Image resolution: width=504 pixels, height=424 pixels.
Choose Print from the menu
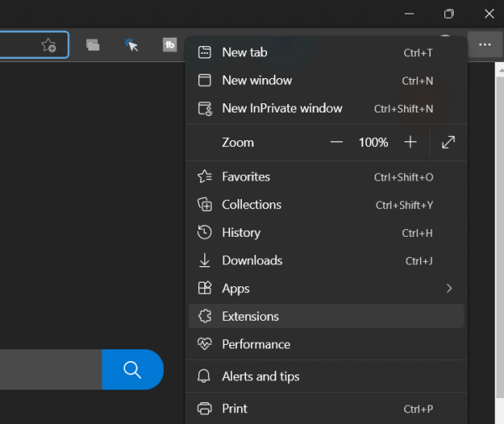click(326, 409)
